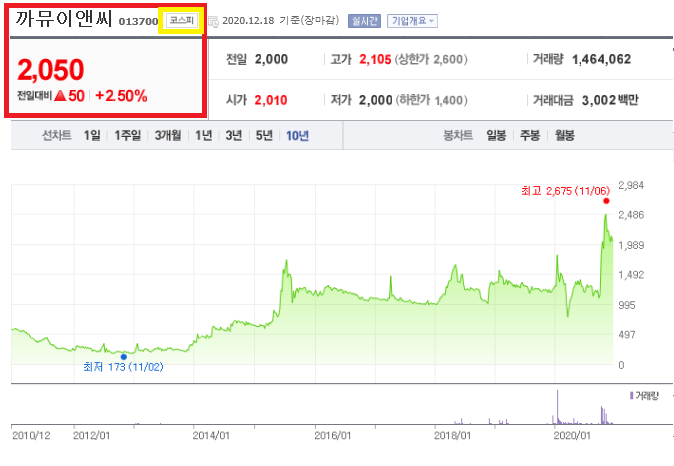Click the 거래량 value 1,464,062
674x466 pixels.
601,59
